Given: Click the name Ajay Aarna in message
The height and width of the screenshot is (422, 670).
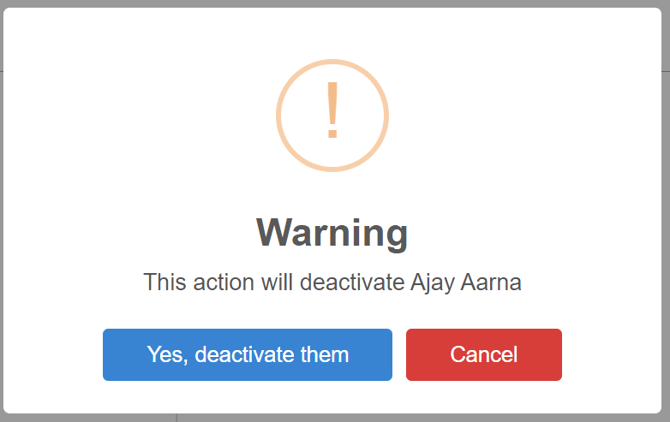Looking at the screenshot, I should 466,282.
